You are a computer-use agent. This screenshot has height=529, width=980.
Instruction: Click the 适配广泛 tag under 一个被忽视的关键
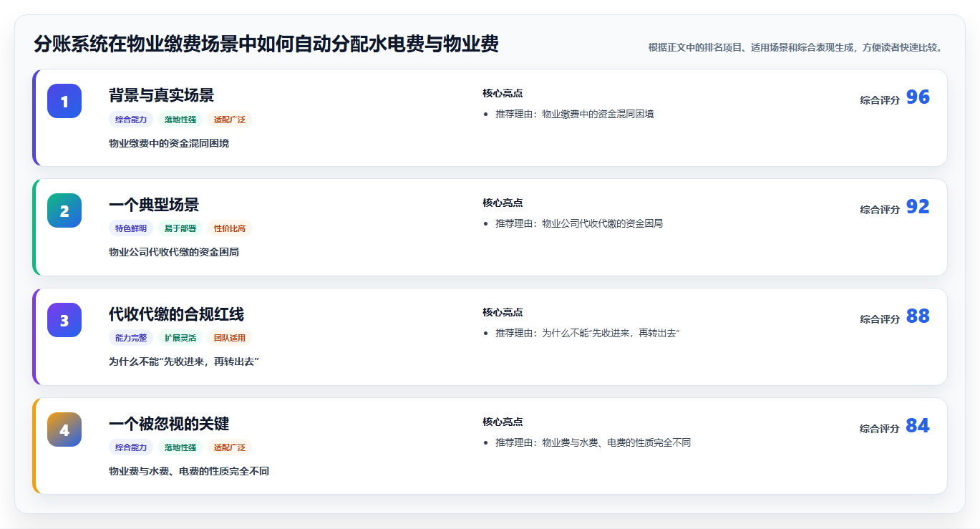coord(230,447)
